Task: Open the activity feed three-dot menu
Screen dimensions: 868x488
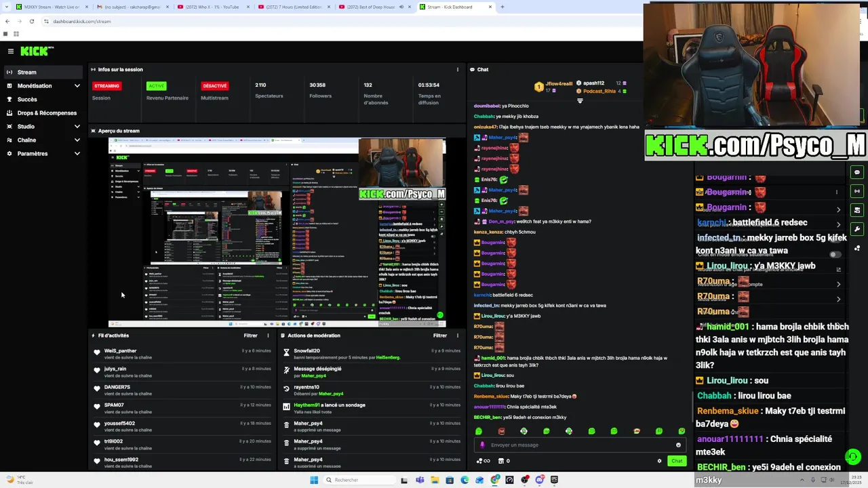Action: click(x=268, y=335)
